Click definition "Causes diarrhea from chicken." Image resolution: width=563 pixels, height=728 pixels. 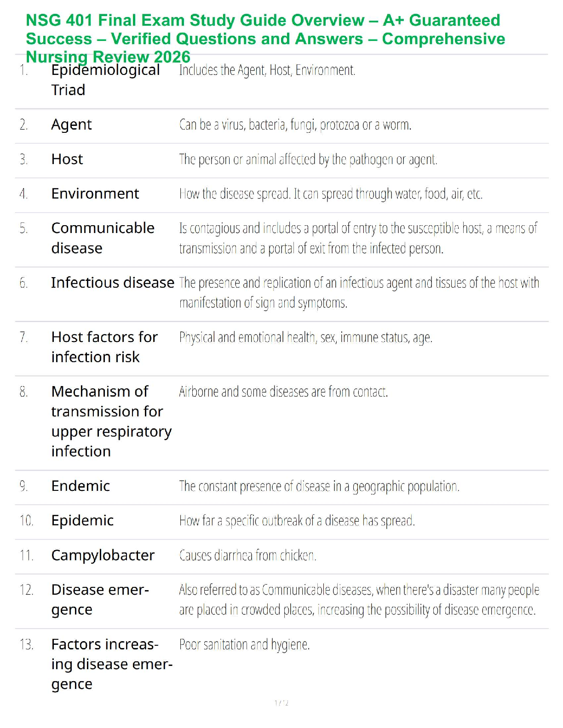(x=247, y=556)
